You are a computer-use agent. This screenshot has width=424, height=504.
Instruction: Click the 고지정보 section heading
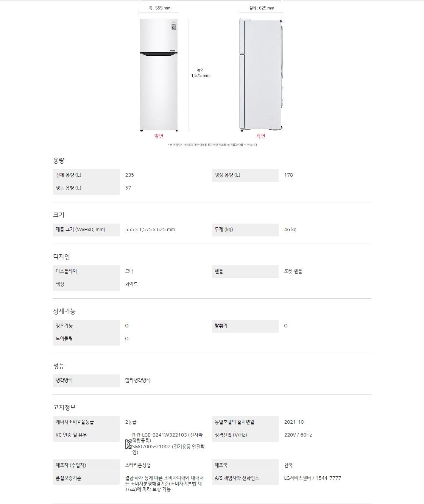pyautogui.click(x=64, y=407)
